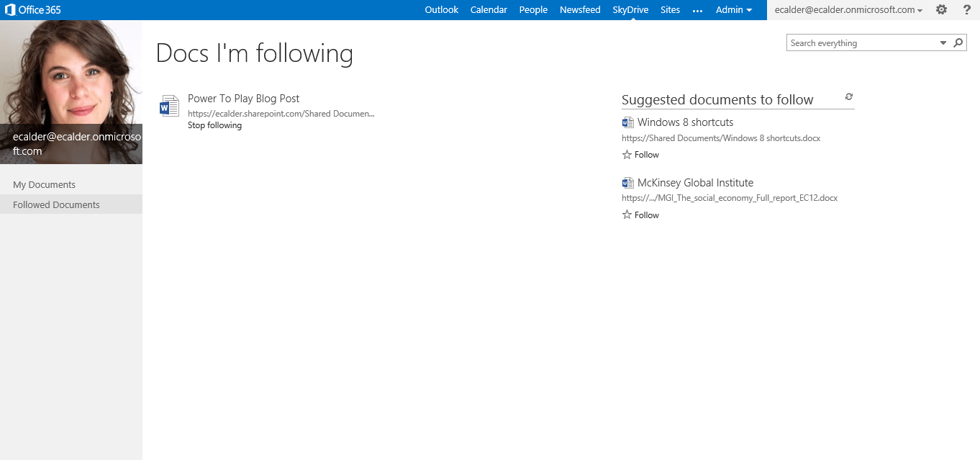Click the Docs I'm following heading
Viewport: 980px width, 460px height.
(254, 53)
